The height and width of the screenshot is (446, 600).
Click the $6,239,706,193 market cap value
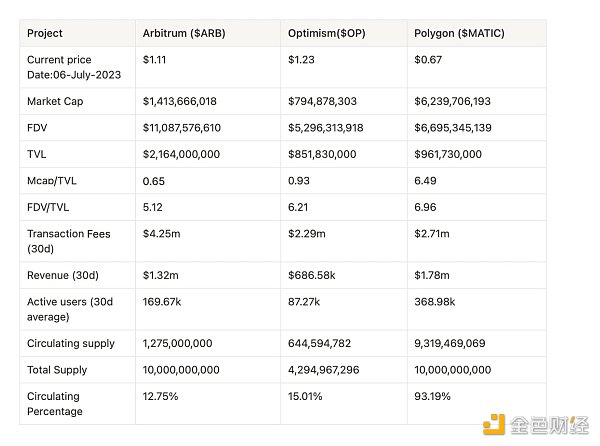[x=452, y=101]
